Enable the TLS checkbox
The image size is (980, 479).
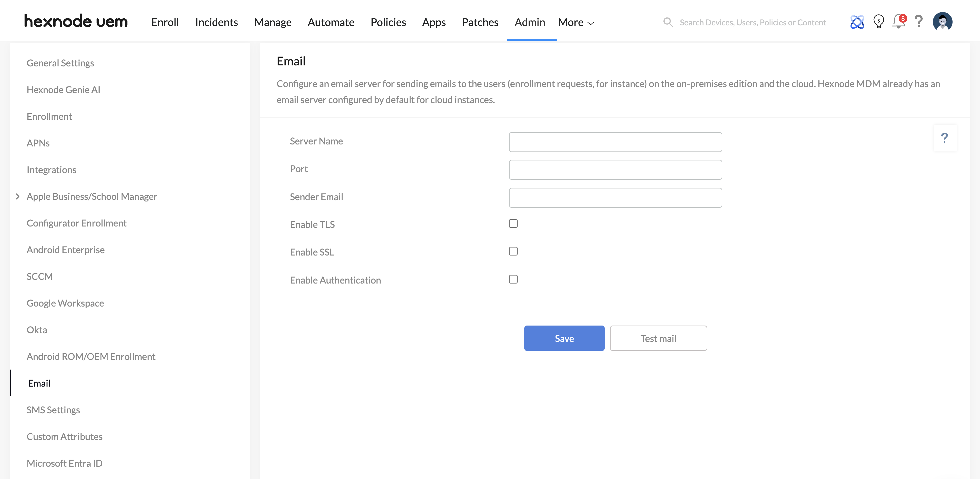pos(513,223)
